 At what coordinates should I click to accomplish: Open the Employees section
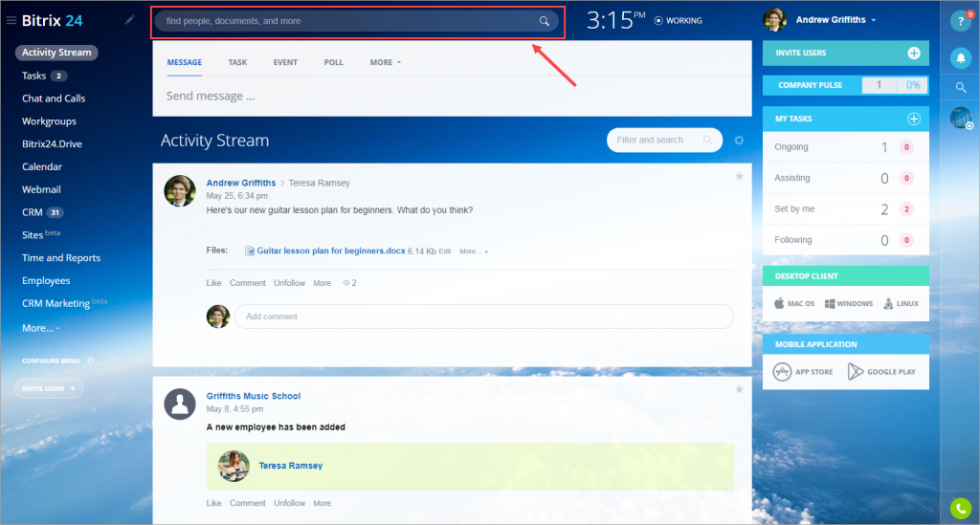click(x=46, y=281)
